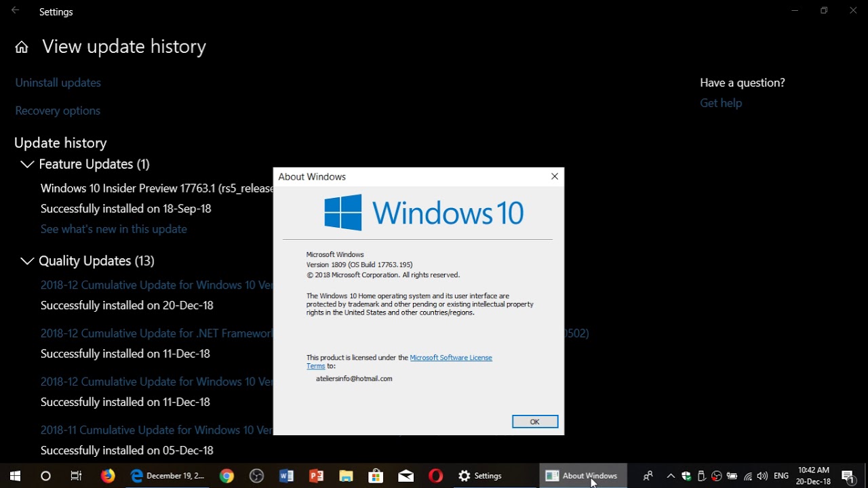Open the 20-Dec-18 Windows 10 cumulative update link
Image resolution: width=868 pixels, height=488 pixels.
click(x=157, y=285)
